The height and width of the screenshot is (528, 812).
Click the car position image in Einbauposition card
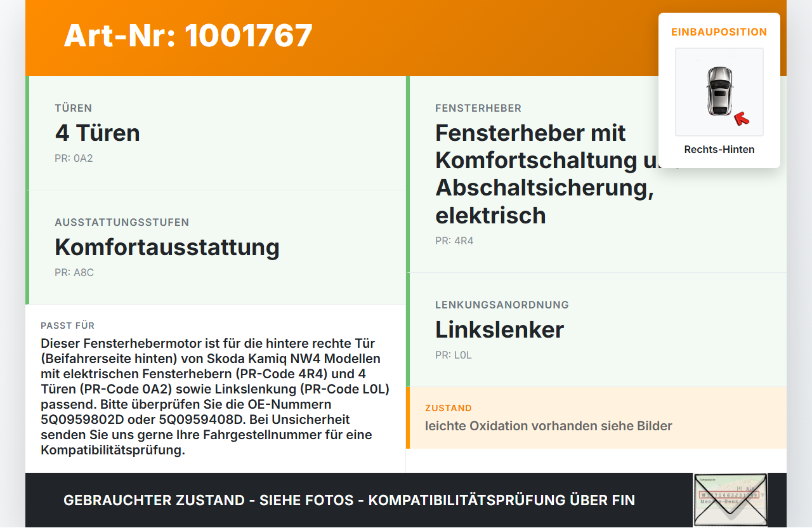tap(719, 92)
